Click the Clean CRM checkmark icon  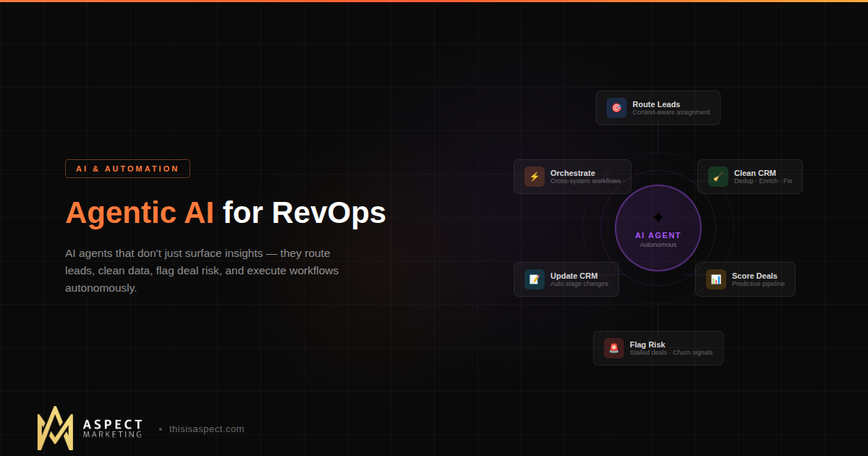(x=718, y=176)
